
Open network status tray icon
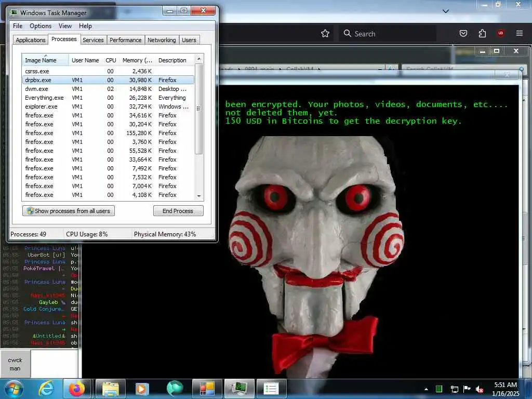tap(454, 389)
